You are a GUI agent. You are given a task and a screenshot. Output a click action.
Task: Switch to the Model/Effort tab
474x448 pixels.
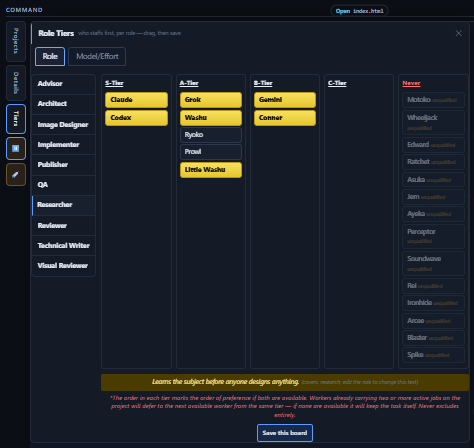pos(97,56)
